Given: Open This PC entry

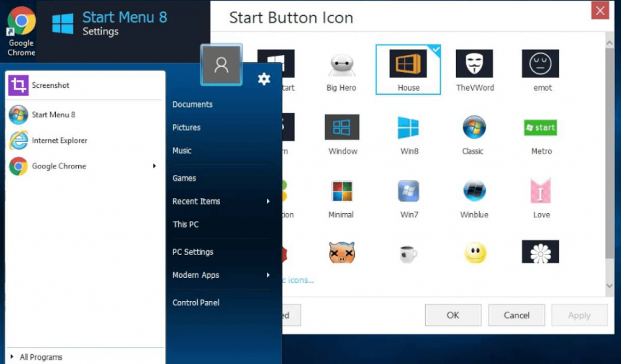Looking at the screenshot, I should 186,224.
